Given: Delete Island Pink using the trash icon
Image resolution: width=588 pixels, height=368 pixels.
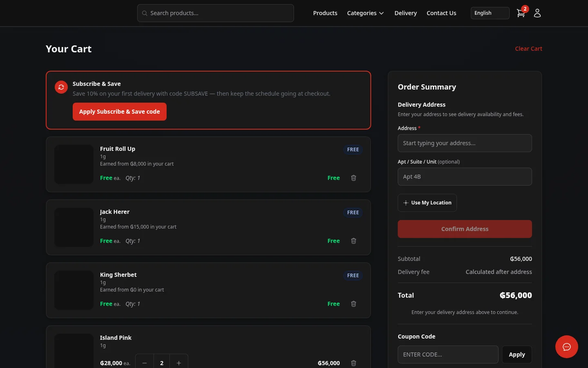Looking at the screenshot, I should [354, 363].
